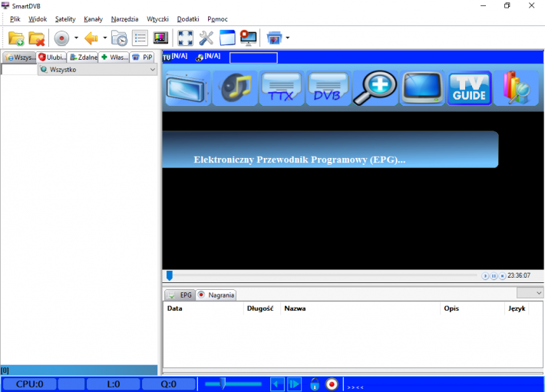Viewport: 545px width, 392px height.
Task: Click the small play button near timestamp
Action: pyautogui.click(x=485, y=276)
